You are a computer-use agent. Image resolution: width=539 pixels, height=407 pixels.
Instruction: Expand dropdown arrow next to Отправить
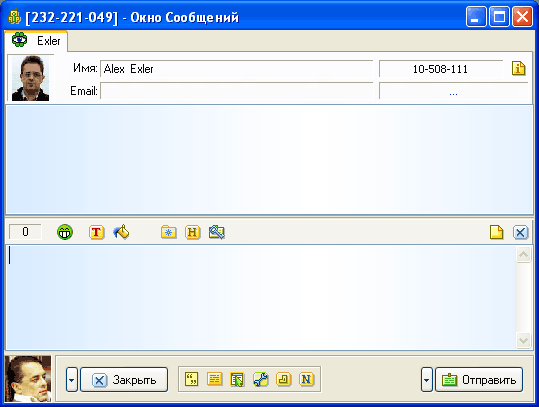click(x=427, y=380)
